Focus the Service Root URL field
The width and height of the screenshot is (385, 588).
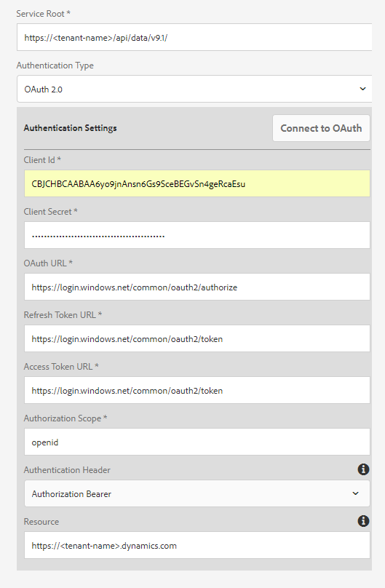coord(194,37)
